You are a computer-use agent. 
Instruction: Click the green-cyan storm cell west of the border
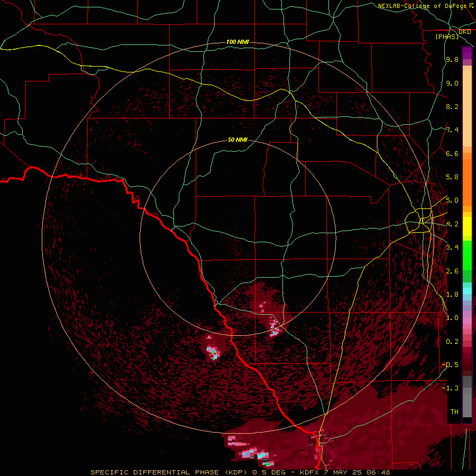tap(213, 352)
